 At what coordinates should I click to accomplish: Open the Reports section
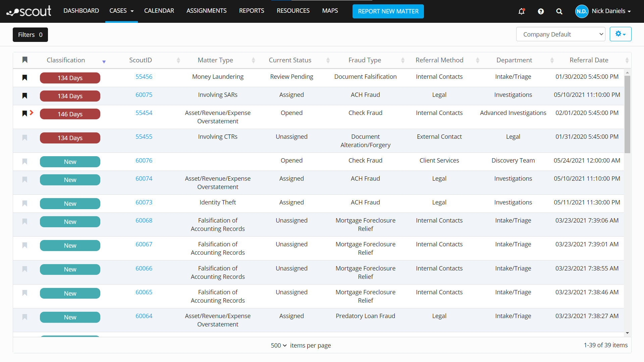[252, 10]
